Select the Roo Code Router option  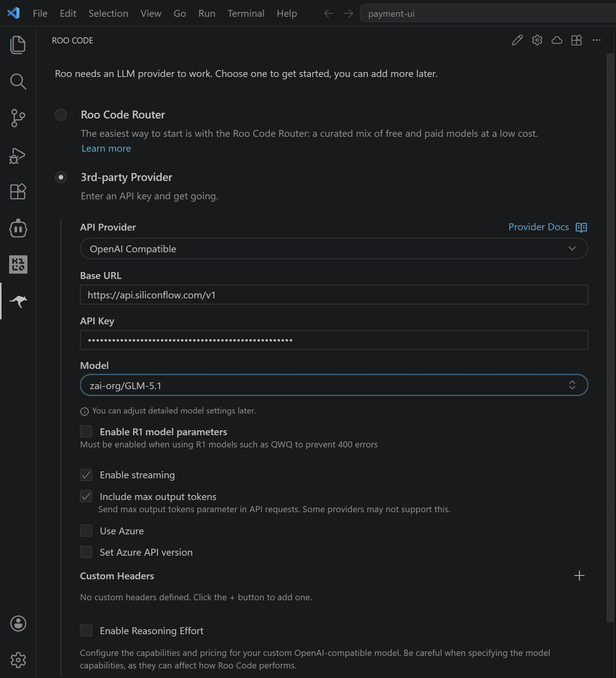(61, 114)
